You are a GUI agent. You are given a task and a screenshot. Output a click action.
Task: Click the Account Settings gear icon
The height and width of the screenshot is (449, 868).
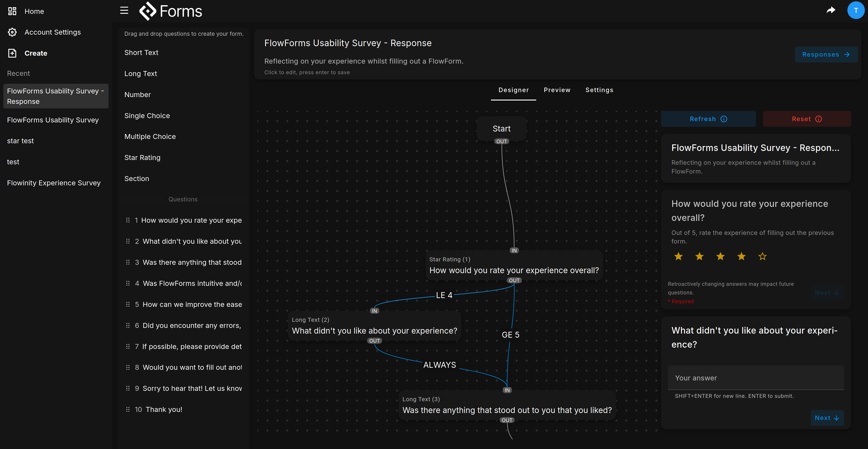12,32
